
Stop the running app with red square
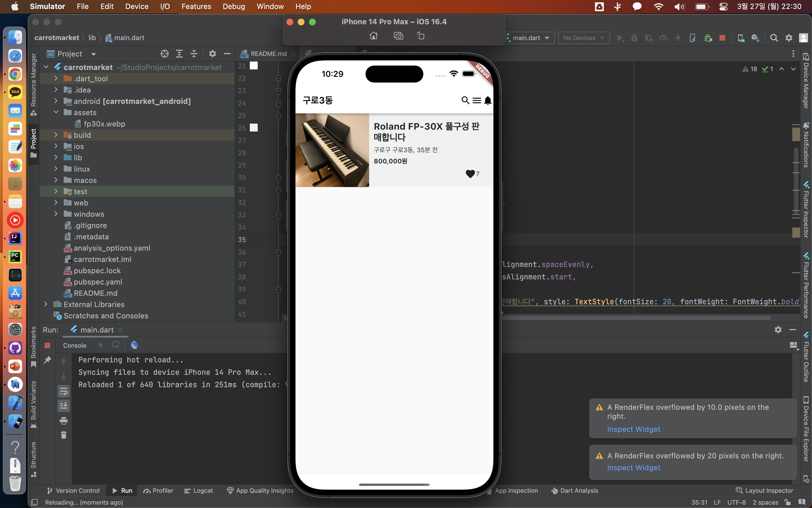pyautogui.click(x=722, y=38)
